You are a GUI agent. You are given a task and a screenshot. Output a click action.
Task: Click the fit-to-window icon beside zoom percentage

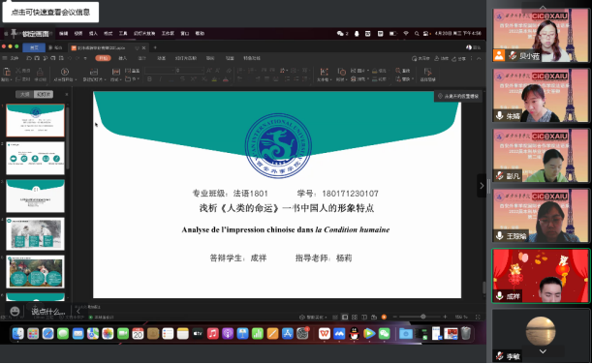478,317
